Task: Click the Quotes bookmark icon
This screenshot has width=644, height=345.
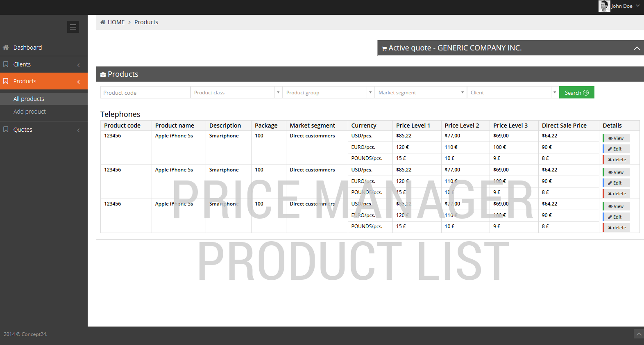Action: [x=6, y=129]
